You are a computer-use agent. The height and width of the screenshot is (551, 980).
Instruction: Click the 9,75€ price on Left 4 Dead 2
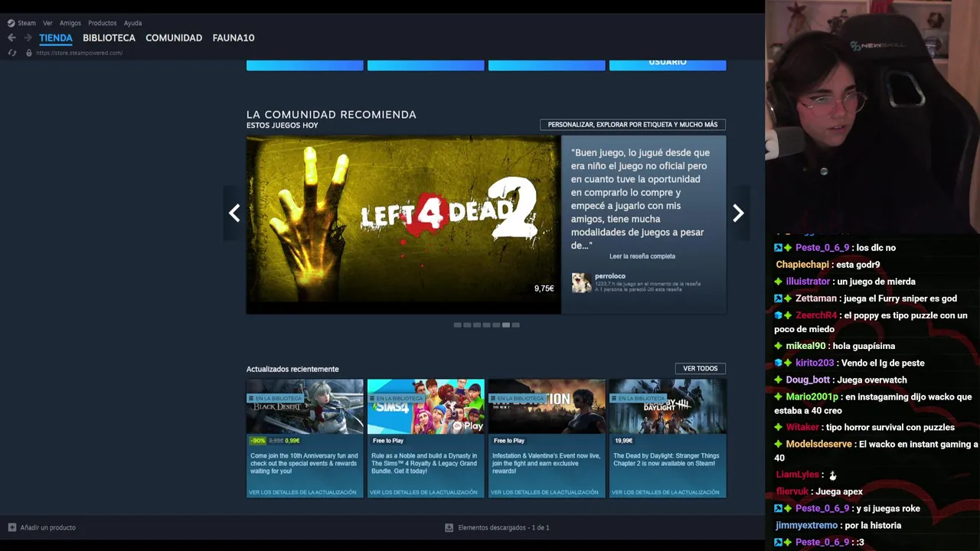click(544, 289)
